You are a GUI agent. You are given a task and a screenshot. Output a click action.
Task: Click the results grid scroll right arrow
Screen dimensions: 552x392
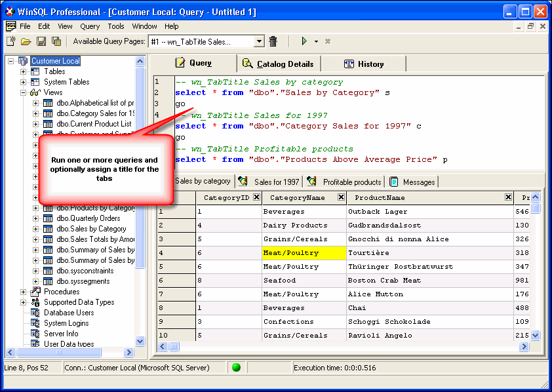pos(524,347)
